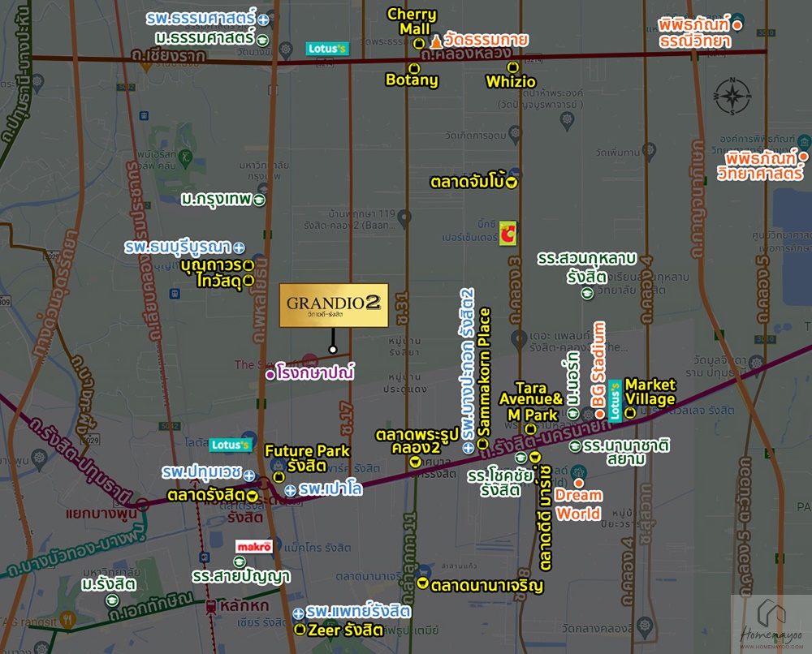Click the Whizio shopping icon
The image size is (812, 654).
(x=512, y=67)
